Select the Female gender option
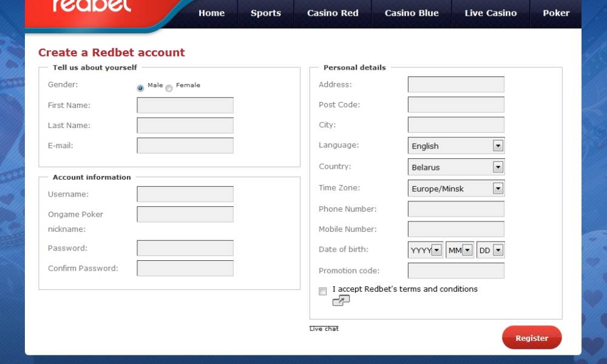Screen dimensions: 607x364 pos(169,88)
